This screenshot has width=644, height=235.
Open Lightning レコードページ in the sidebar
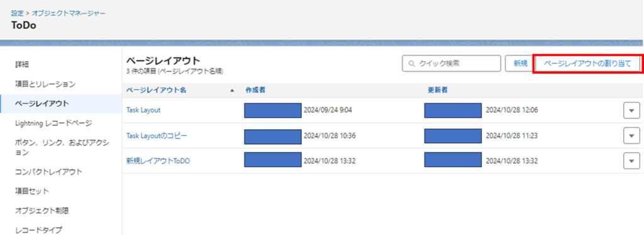coord(53,123)
